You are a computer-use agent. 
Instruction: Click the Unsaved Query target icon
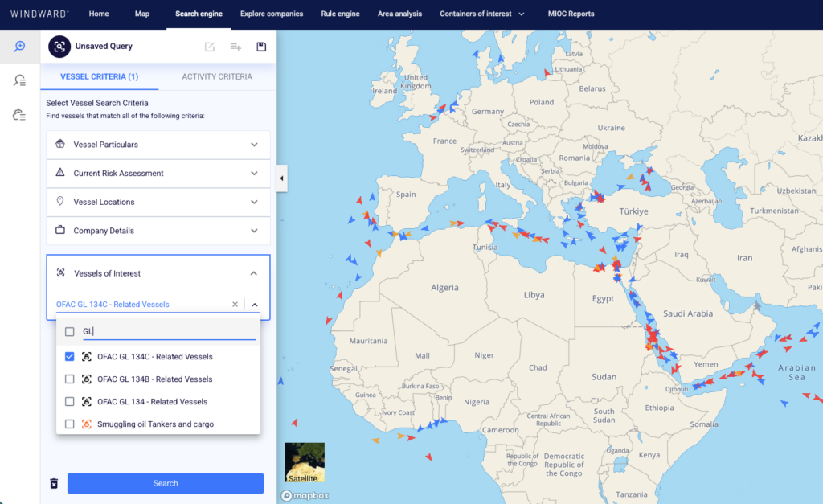pyautogui.click(x=59, y=46)
